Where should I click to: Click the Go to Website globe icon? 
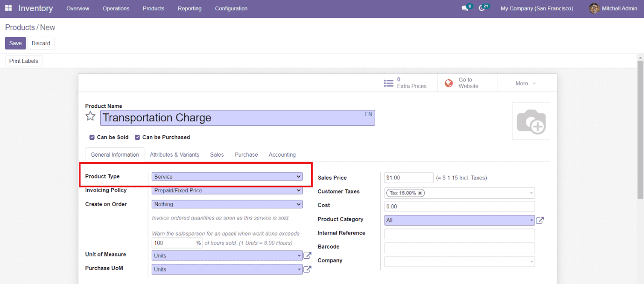[x=448, y=83]
